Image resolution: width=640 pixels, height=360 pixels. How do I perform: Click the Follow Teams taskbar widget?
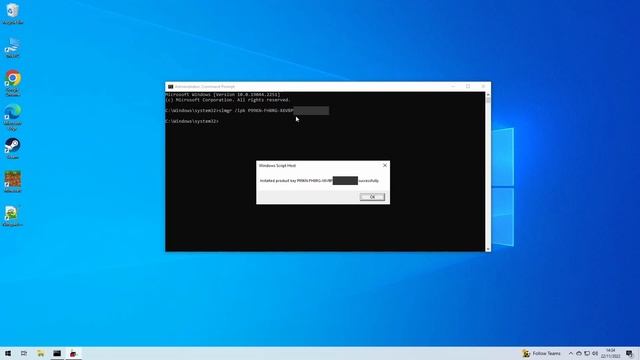pyautogui.click(x=542, y=353)
